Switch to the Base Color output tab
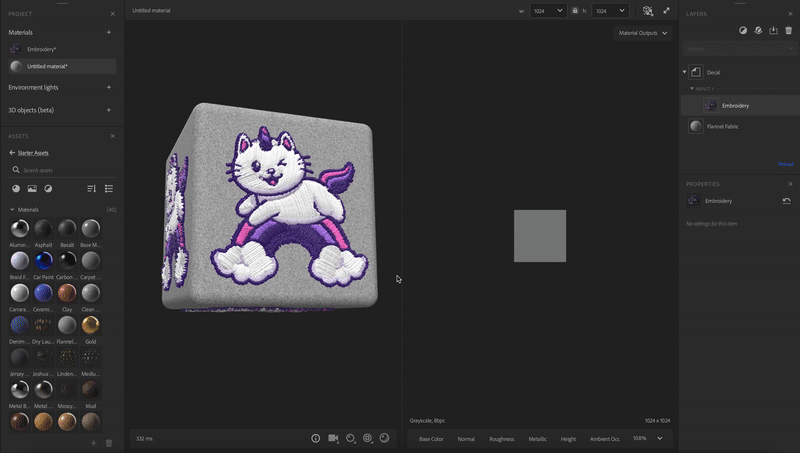The height and width of the screenshot is (453, 800). (431, 439)
